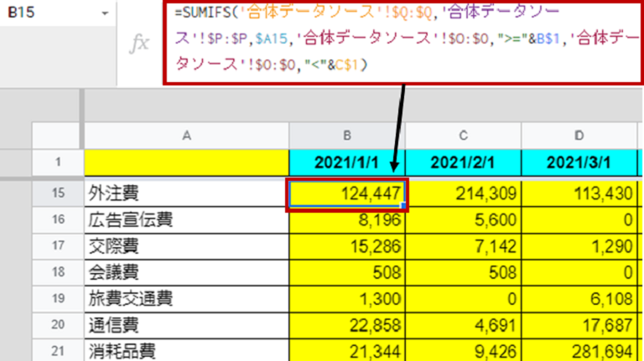Click cell B15 with value 124,447
Viewport: 644px width, 361px height.
coord(348,193)
